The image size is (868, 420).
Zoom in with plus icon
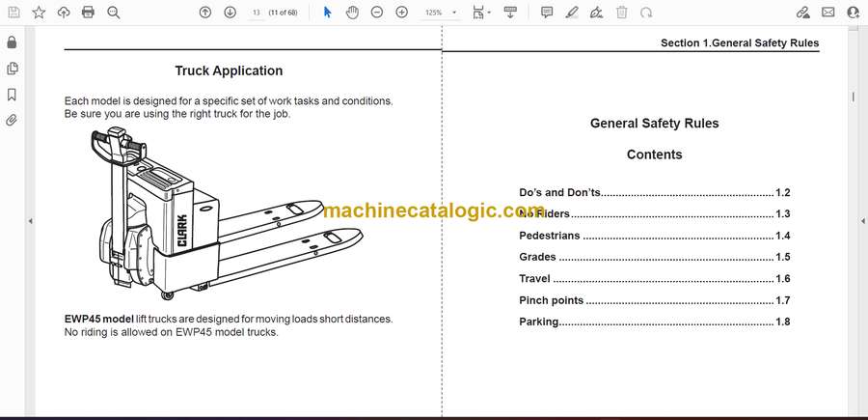coord(402,13)
